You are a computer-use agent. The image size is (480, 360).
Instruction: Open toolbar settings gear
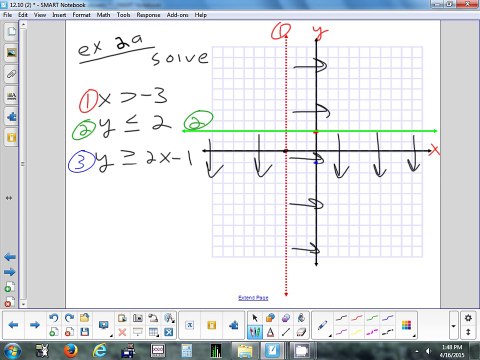[468, 318]
